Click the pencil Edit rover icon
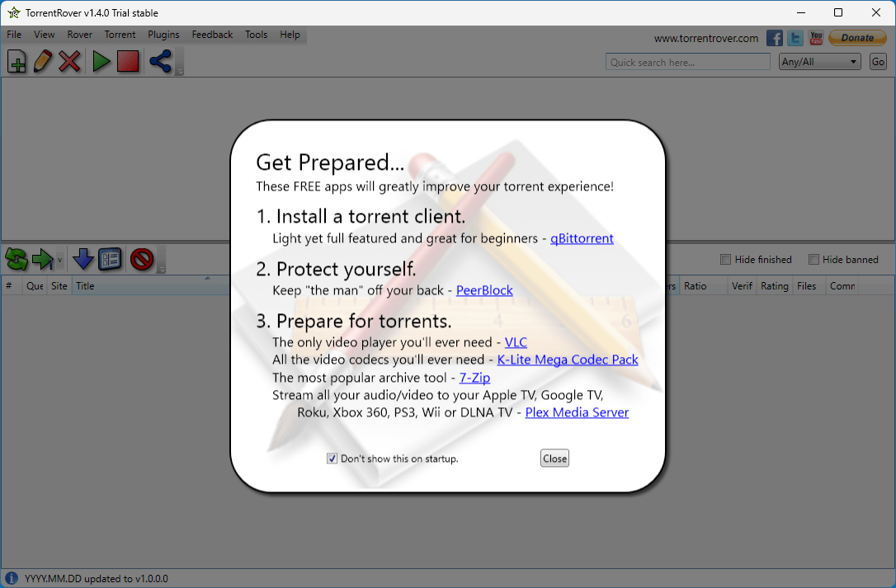 click(x=43, y=61)
